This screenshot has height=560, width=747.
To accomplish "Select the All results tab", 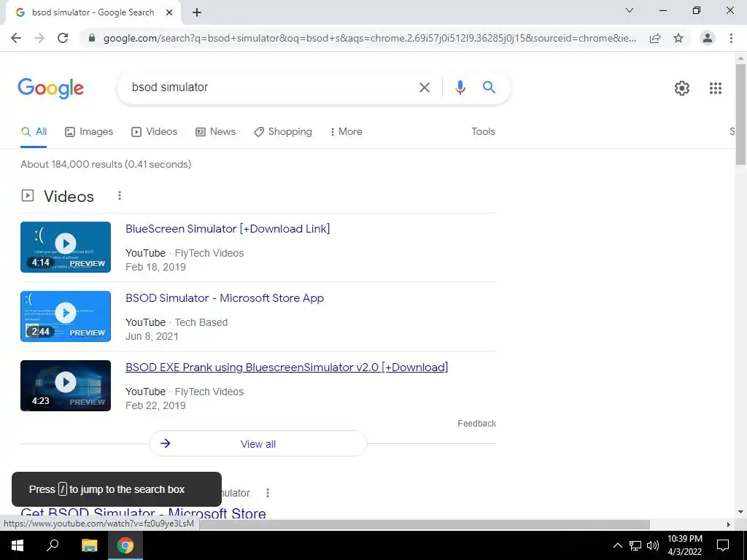I will [x=34, y=132].
